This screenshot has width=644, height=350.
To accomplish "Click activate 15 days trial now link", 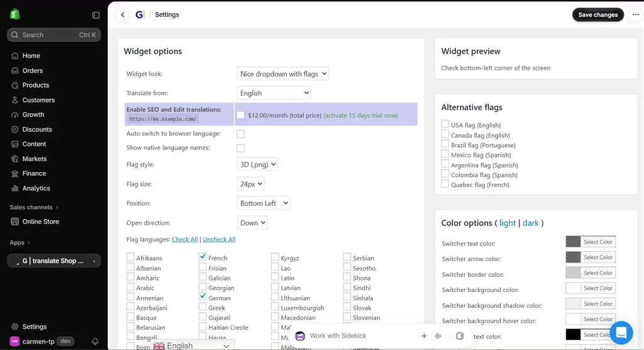I will click(x=360, y=116).
